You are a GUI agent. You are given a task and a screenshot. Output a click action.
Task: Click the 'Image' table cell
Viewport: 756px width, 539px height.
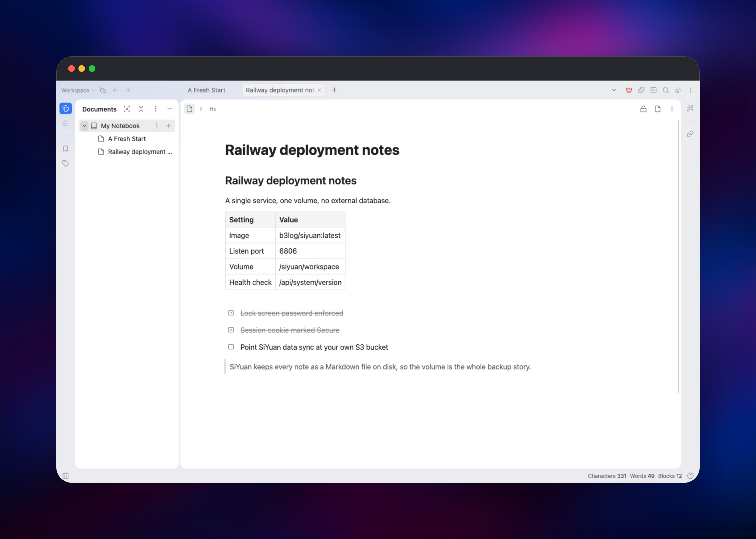(x=250, y=235)
